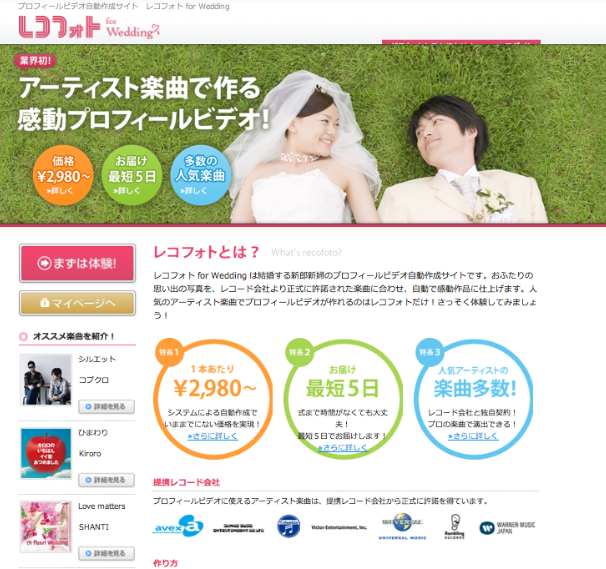
Task: Click the まずは体験! button
Action: pyautogui.click(x=77, y=263)
